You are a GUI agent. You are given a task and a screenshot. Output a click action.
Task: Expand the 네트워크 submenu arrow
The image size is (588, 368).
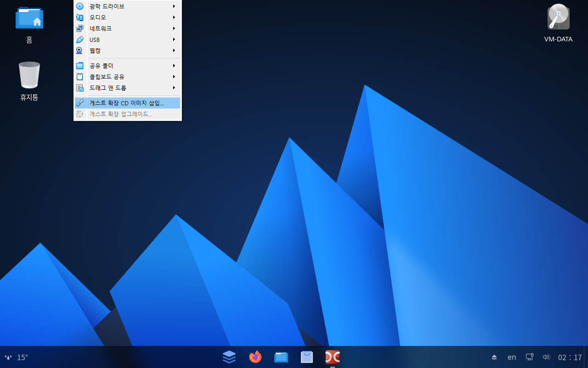tap(174, 29)
